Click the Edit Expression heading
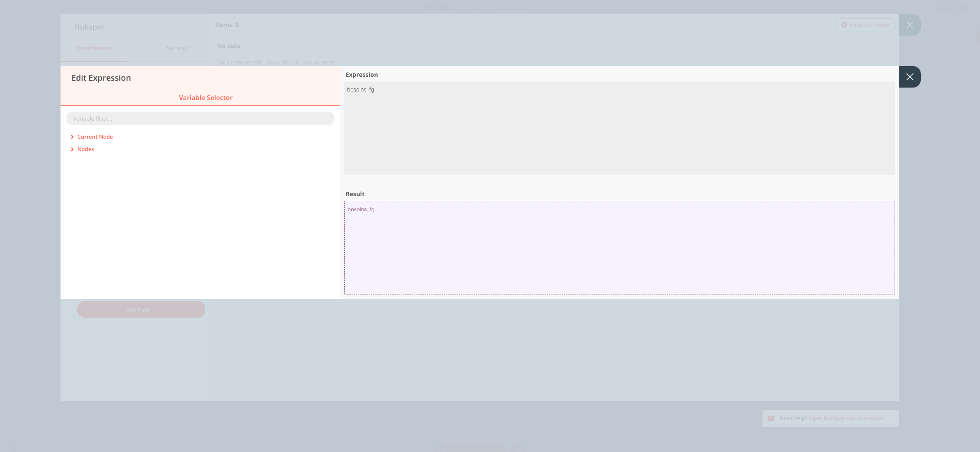This screenshot has width=980, height=452. pos(101,78)
